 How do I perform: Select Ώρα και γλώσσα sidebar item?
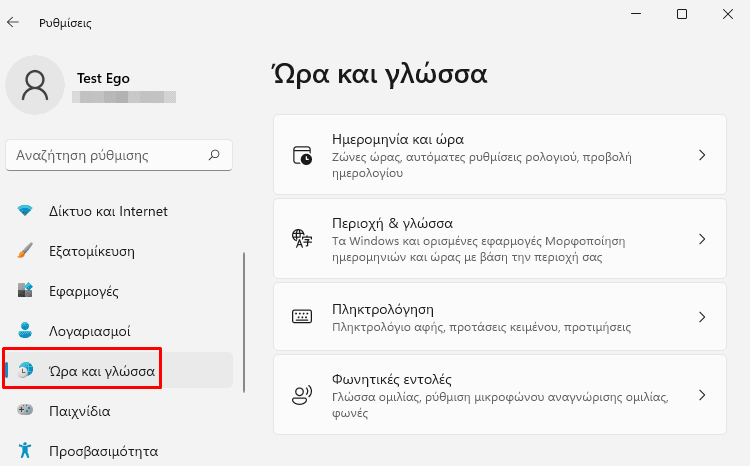point(119,370)
